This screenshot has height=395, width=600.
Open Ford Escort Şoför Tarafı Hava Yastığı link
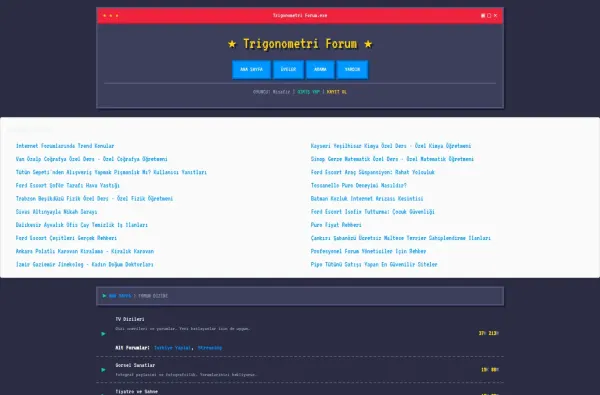[x=67, y=185]
